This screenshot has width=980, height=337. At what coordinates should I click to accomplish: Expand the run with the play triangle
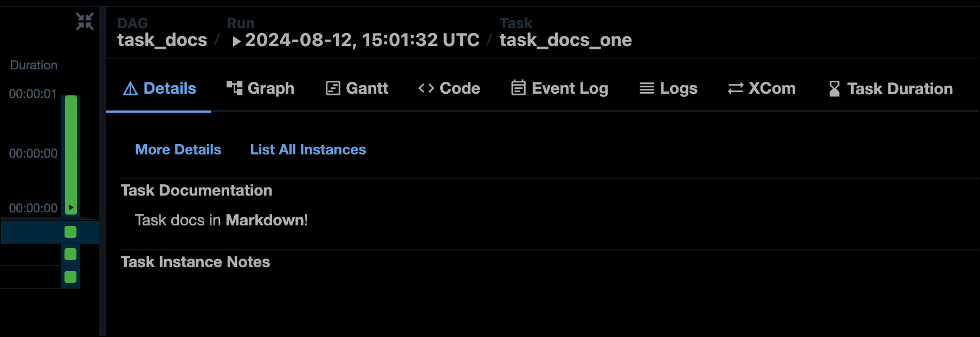[237, 40]
